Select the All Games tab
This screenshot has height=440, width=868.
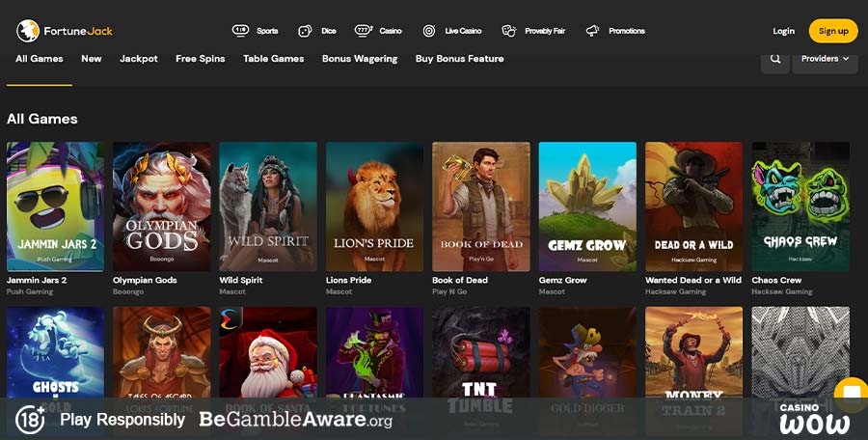click(40, 59)
